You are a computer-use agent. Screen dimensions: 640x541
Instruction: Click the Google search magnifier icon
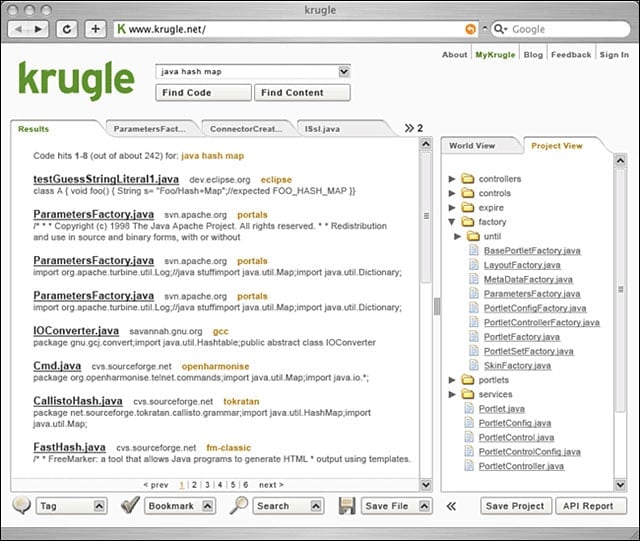coord(500,29)
